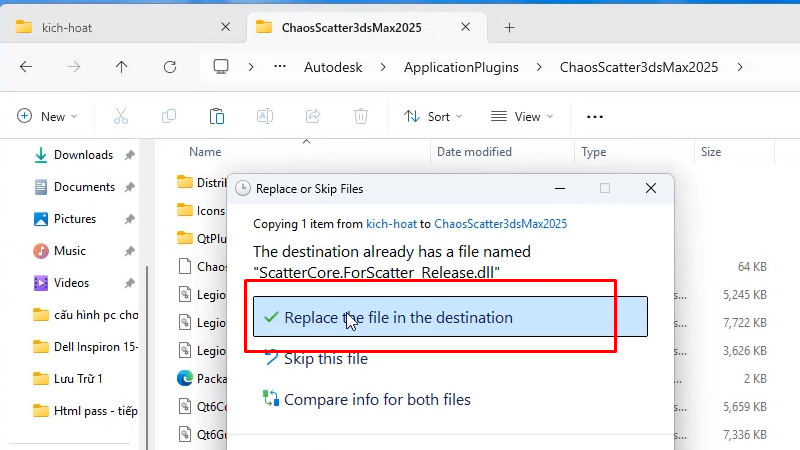Select the Packa file with Edge icon
This screenshot has width=800, height=450.
(201, 379)
